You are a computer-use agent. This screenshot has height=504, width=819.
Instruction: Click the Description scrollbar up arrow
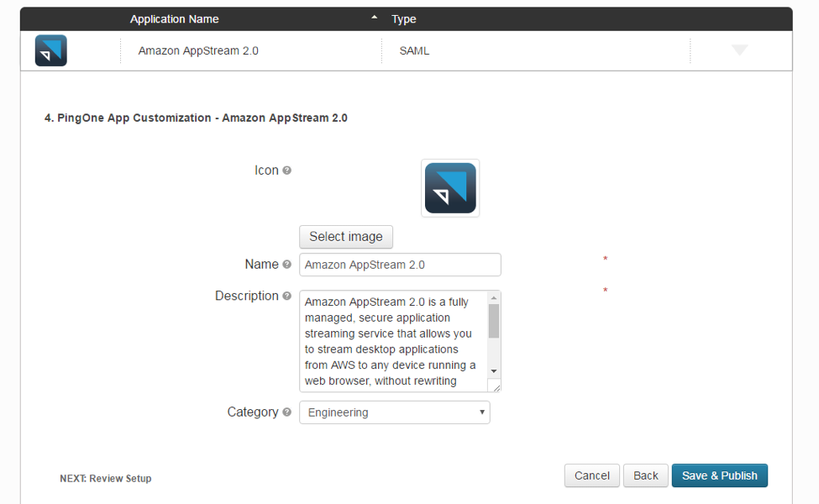[494, 297]
